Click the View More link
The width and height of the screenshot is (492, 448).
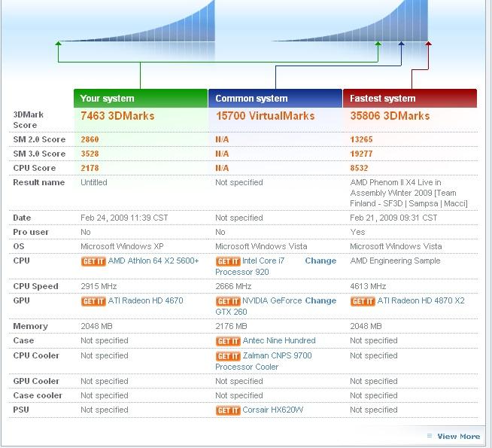point(458,437)
